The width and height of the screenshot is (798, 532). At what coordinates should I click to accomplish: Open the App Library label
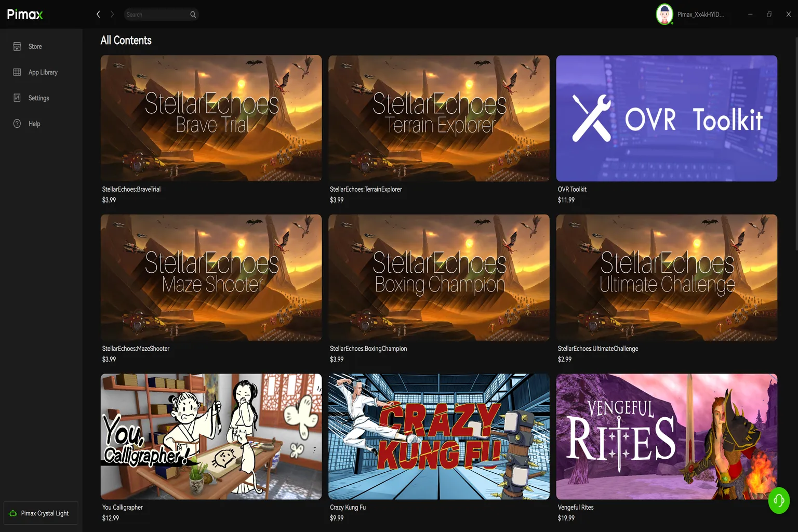pos(43,72)
